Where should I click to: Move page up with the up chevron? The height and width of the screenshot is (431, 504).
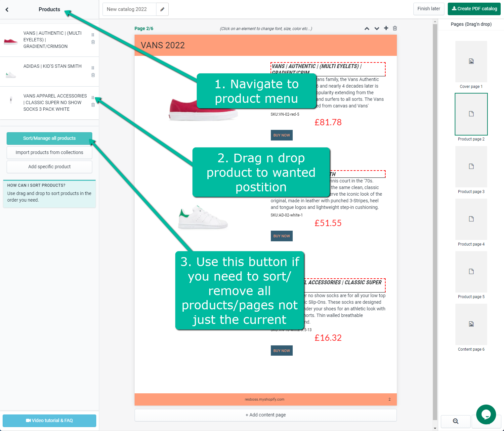click(367, 28)
